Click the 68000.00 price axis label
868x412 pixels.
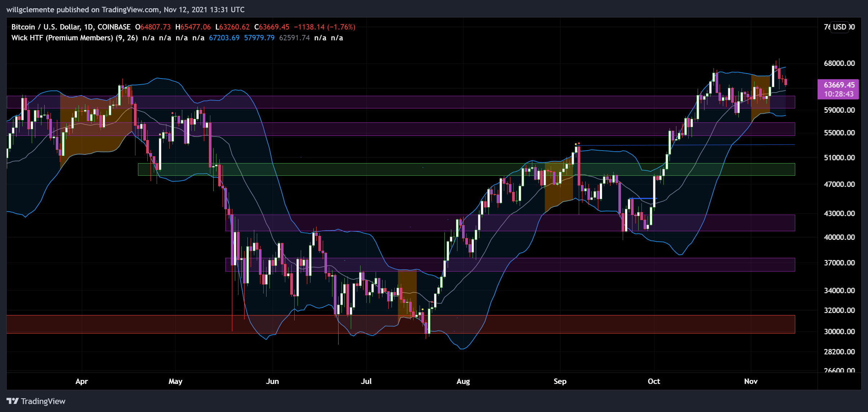click(839, 63)
